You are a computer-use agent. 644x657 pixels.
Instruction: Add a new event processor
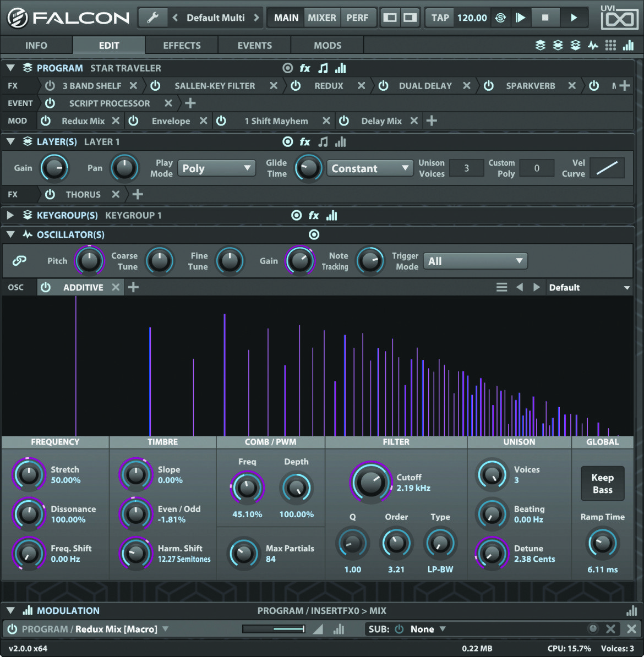tap(190, 103)
